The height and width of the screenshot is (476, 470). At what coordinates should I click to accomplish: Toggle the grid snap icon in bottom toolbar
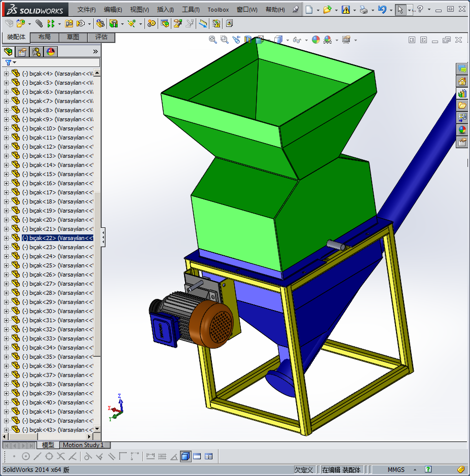(162, 456)
